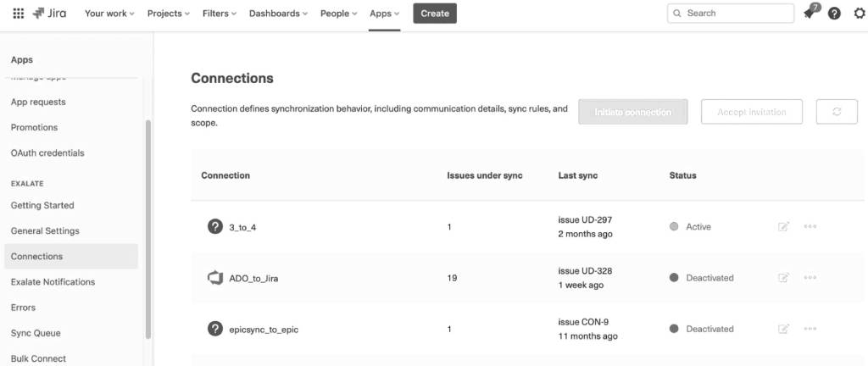The width and height of the screenshot is (868, 366).
Task: Expand the Dashboards menu
Action: point(278,14)
